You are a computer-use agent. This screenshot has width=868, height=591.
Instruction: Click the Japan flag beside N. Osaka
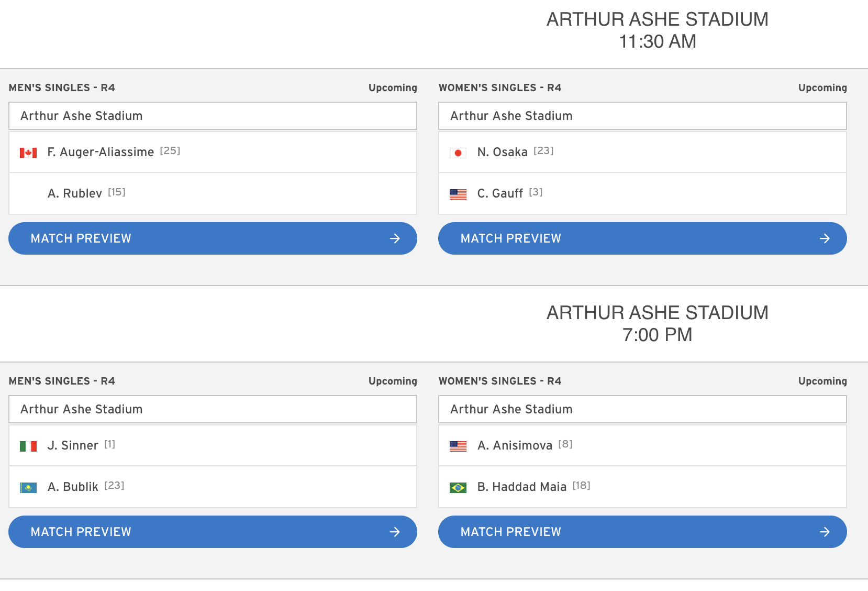pos(458,153)
